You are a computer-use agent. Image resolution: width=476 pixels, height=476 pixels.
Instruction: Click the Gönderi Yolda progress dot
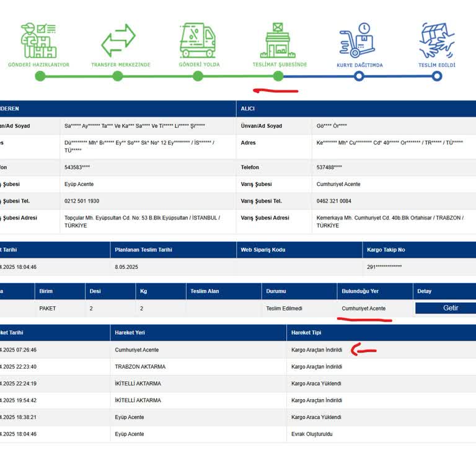(198, 76)
